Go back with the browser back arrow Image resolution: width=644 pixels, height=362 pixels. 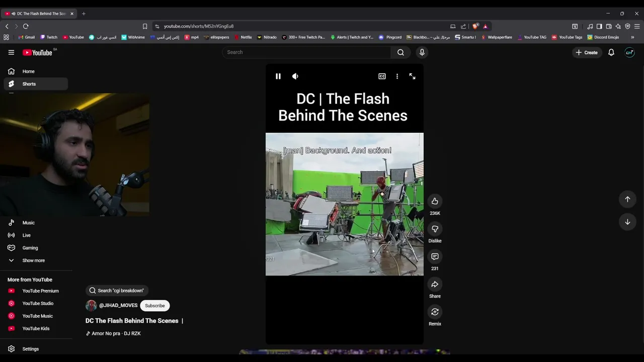pyautogui.click(x=7, y=26)
